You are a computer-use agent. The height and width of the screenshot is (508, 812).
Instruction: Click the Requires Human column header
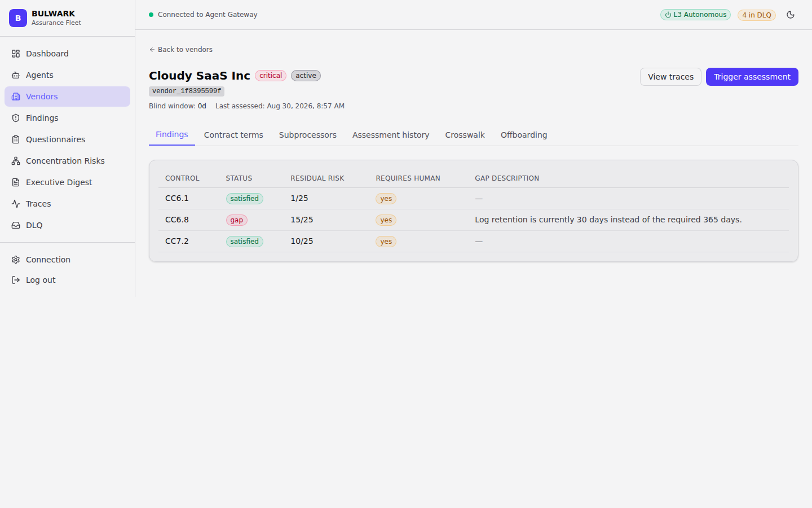(x=408, y=178)
